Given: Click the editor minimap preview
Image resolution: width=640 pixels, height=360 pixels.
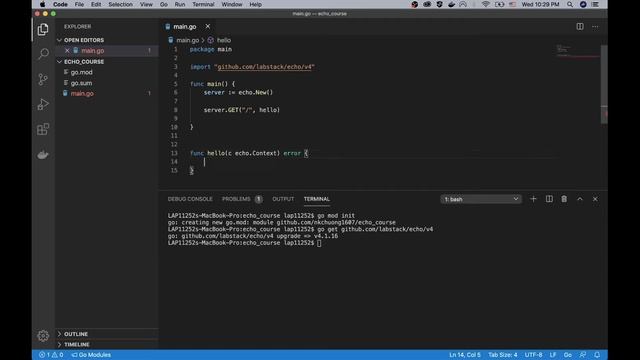Looking at the screenshot, I should [578, 51].
